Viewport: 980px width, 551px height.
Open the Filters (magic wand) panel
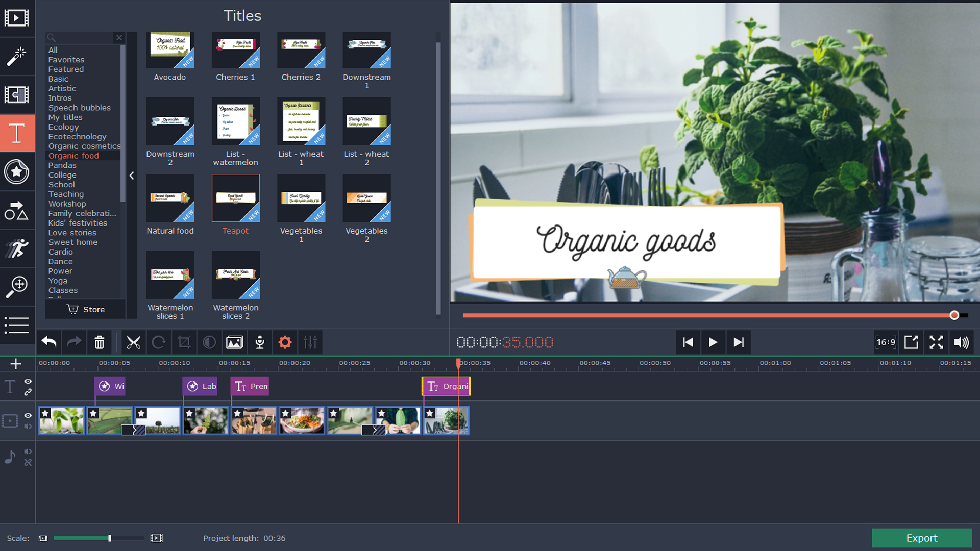coord(17,57)
